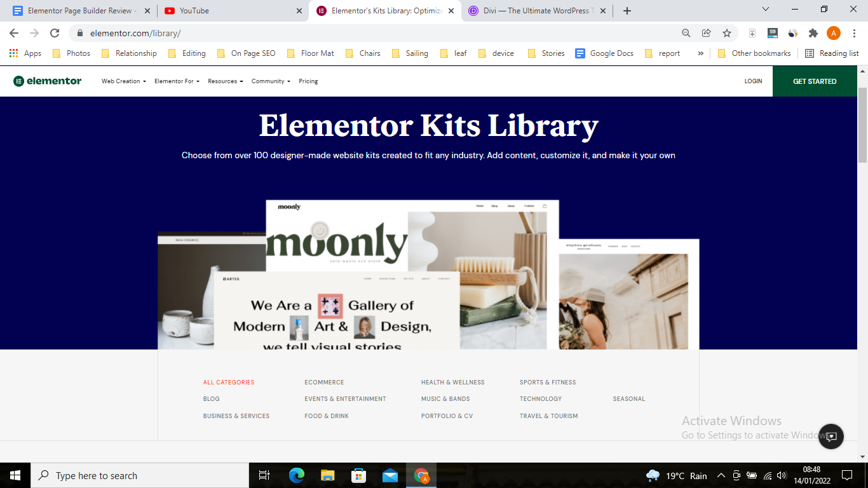Select the MUSIC & BANDS category
The height and width of the screenshot is (488, 868).
(x=445, y=399)
